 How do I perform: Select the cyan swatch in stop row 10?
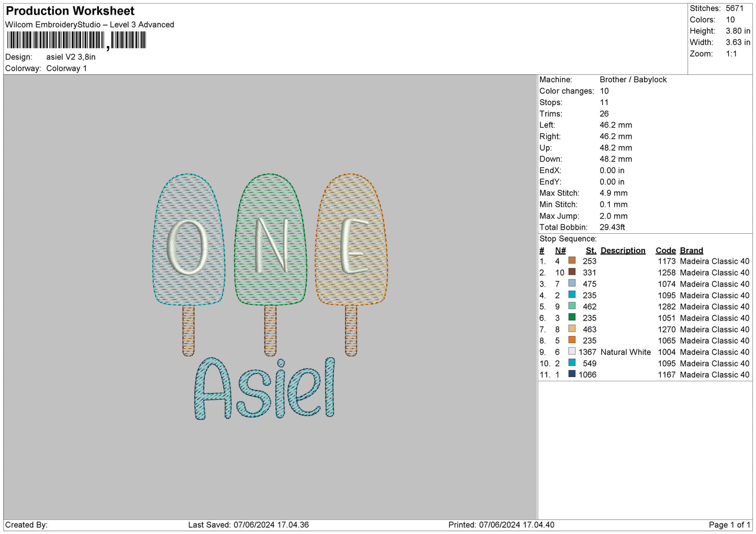(572, 362)
